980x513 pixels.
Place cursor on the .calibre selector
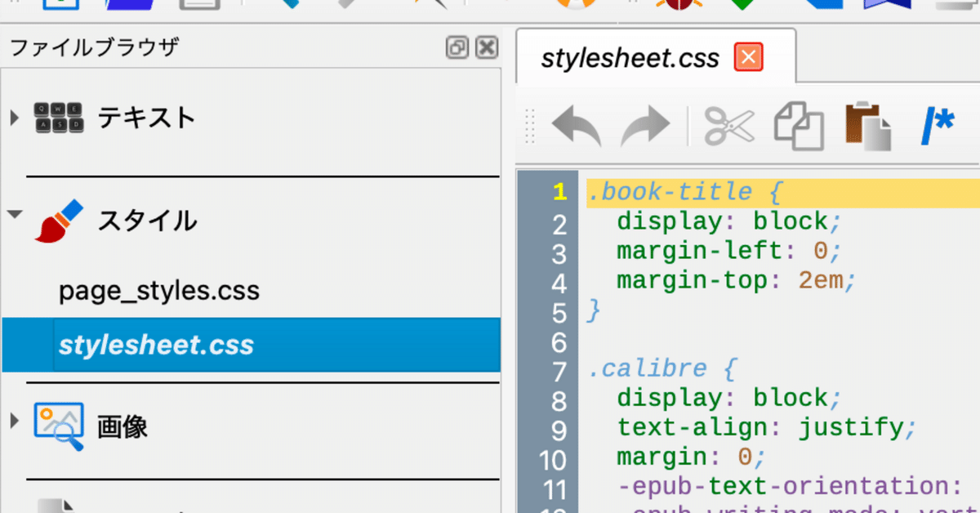point(647,369)
